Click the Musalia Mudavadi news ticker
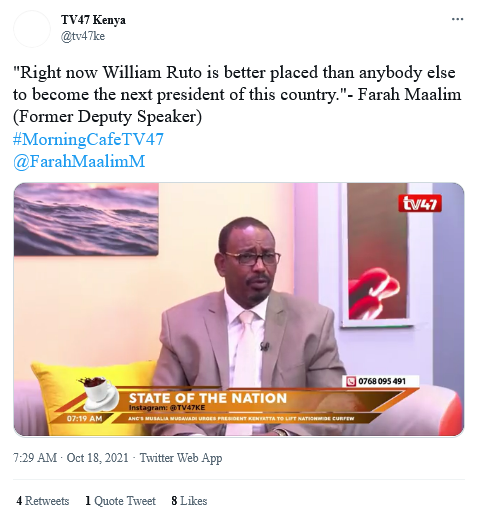 point(241,418)
